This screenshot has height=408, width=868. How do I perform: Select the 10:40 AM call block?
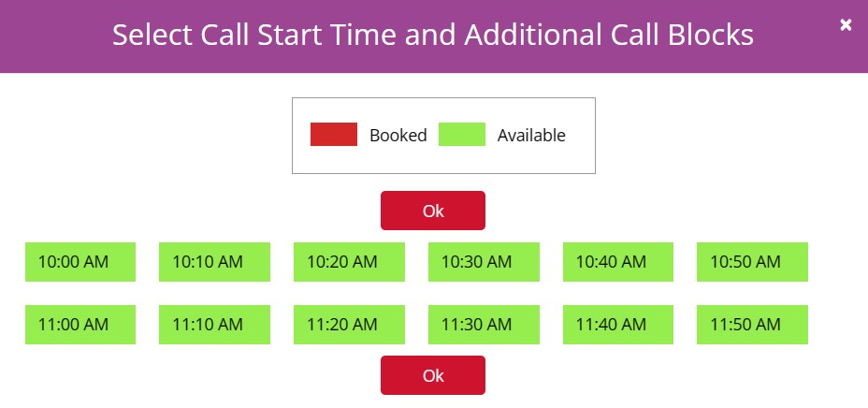click(x=618, y=262)
